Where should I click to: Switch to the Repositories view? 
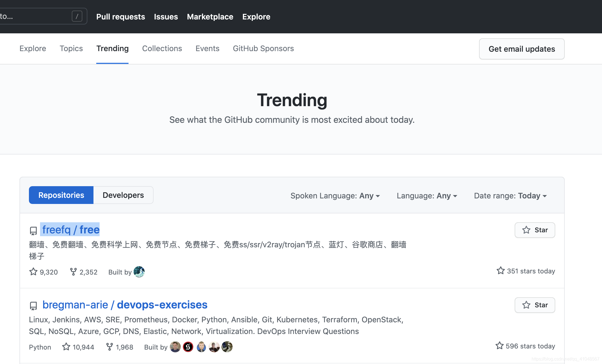coord(61,195)
